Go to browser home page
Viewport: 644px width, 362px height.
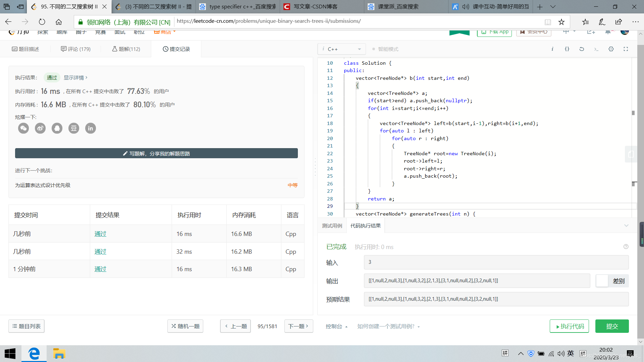59,22
